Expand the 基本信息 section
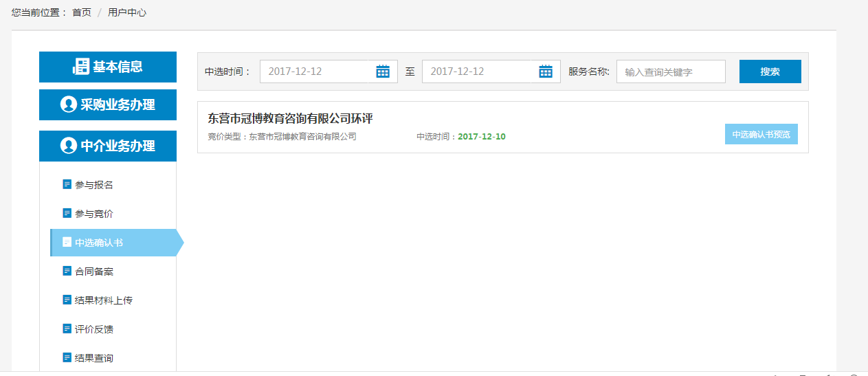 tap(108, 67)
